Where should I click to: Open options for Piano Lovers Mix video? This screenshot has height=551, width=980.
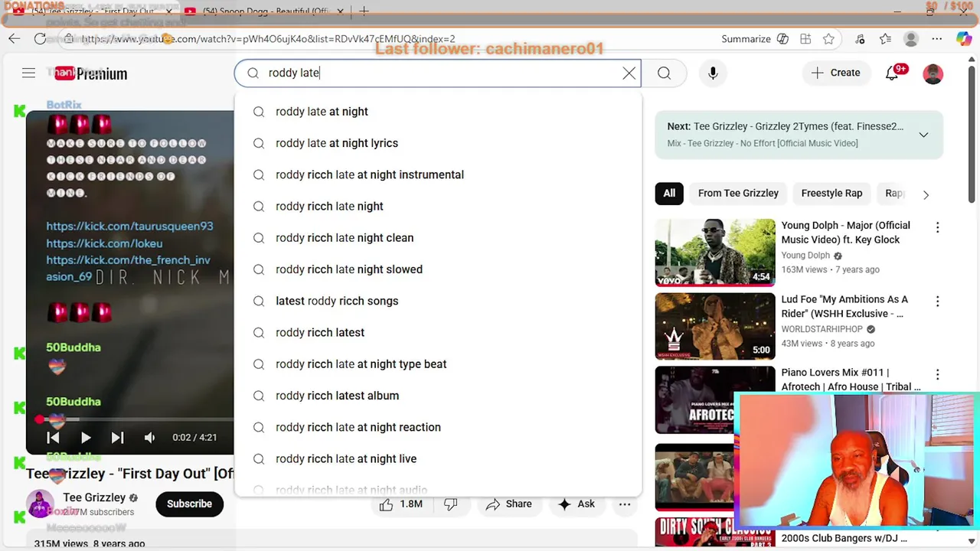[937, 375]
